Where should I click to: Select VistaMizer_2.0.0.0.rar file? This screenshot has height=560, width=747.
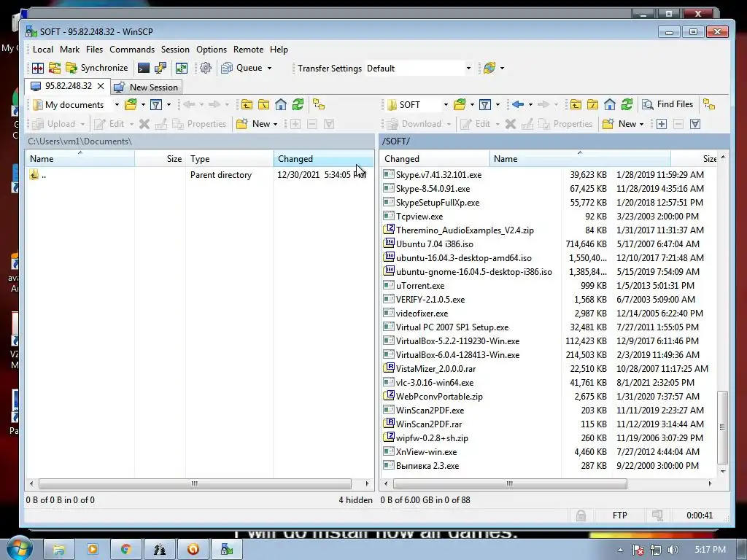pos(436,368)
